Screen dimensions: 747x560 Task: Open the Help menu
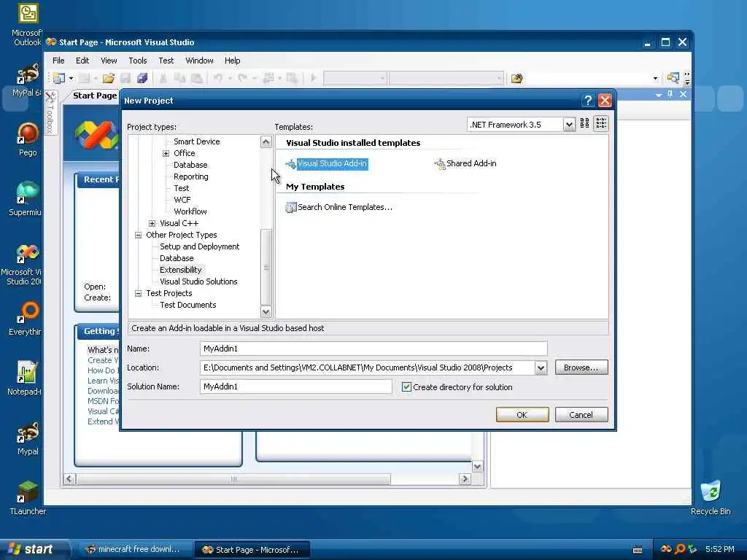[233, 61]
